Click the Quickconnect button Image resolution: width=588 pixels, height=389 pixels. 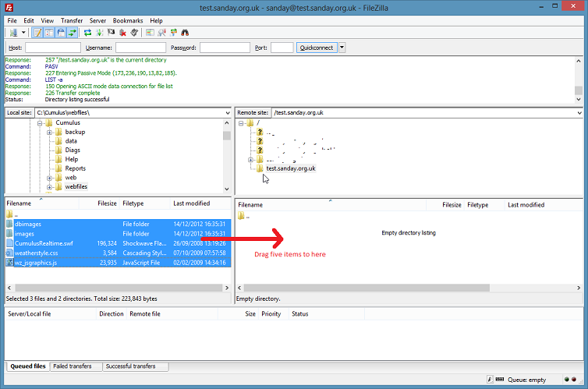coord(317,48)
